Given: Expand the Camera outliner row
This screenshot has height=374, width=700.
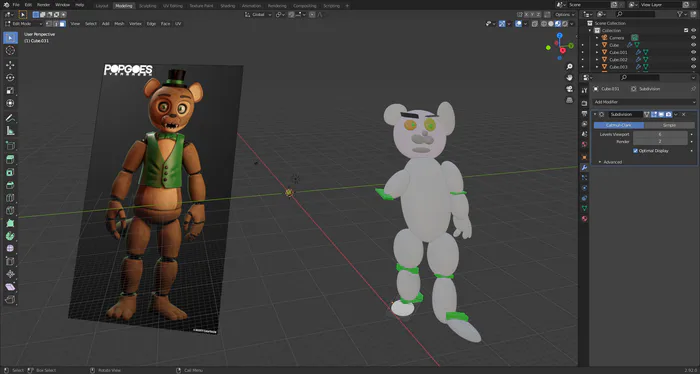Looking at the screenshot, I should point(597,38).
